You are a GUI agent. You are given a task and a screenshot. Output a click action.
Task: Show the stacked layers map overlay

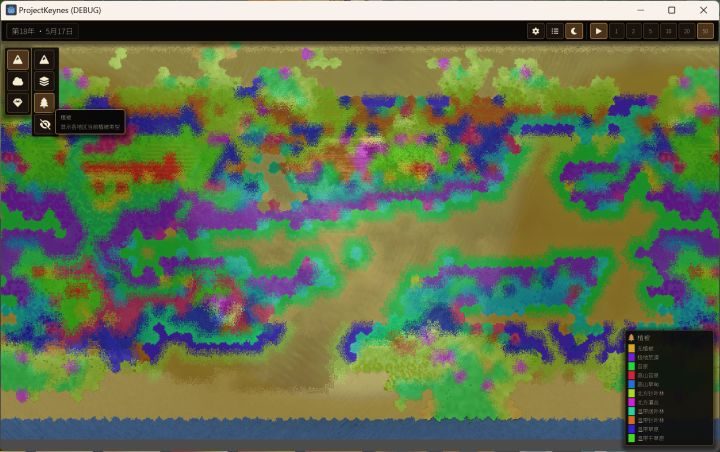pos(44,81)
